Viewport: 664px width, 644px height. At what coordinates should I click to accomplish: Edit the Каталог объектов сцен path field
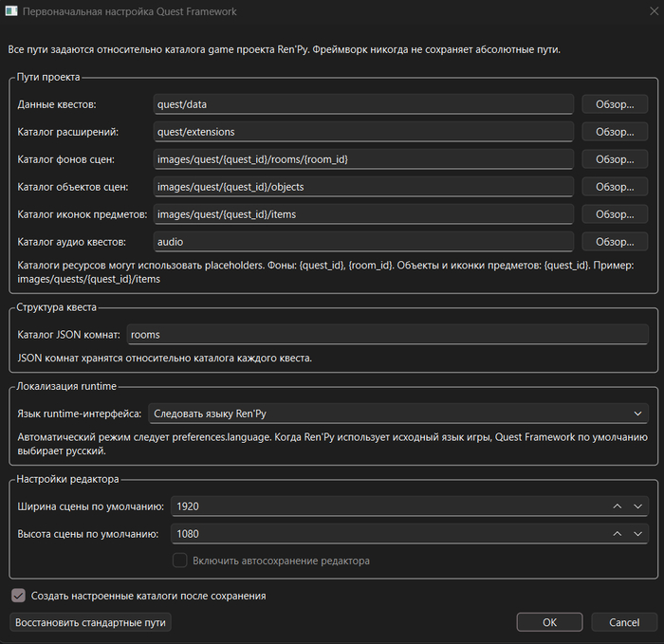(x=363, y=187)
